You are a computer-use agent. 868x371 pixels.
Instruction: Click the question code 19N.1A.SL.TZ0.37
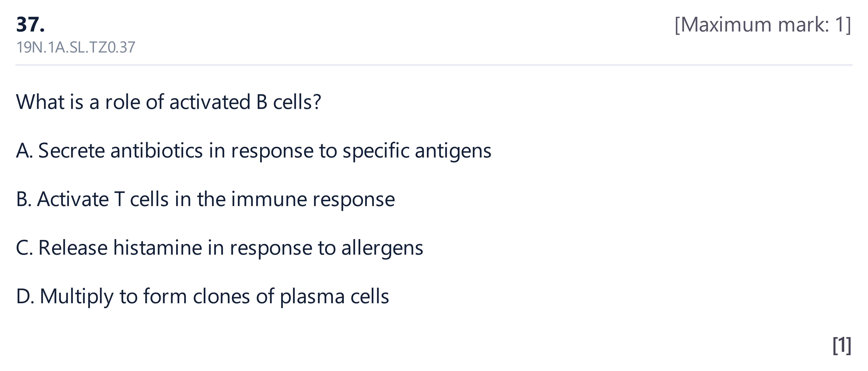pyautogui.click(x=75, y=47)
